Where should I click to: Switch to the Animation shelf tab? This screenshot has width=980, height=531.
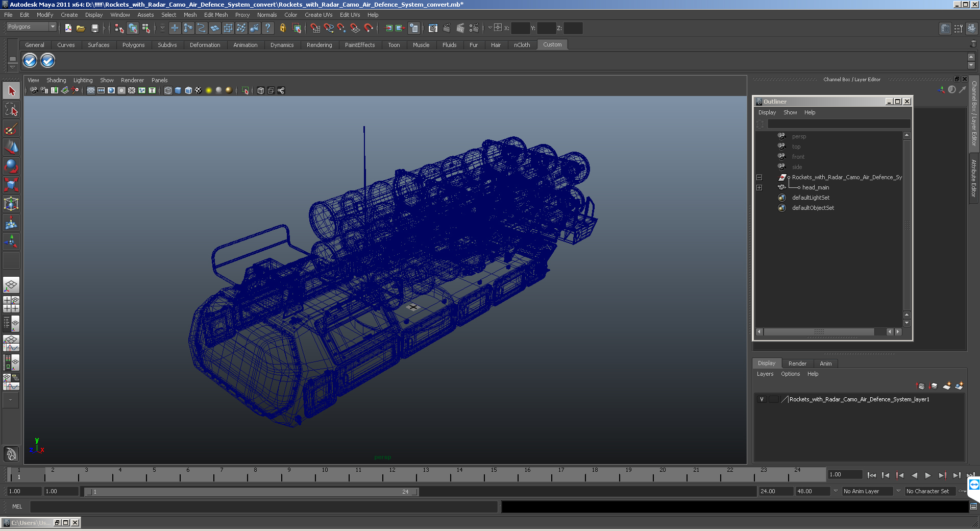[245, 45]
